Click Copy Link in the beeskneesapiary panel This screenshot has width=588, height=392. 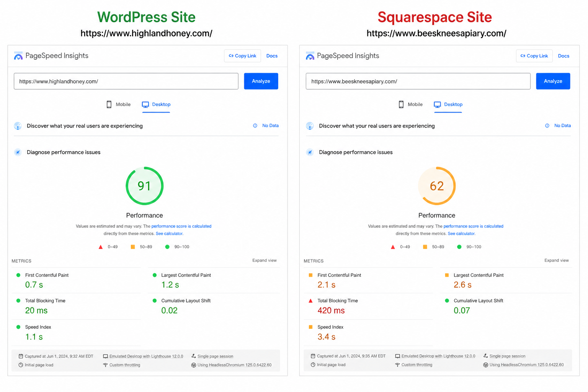[x=534, y=56]
